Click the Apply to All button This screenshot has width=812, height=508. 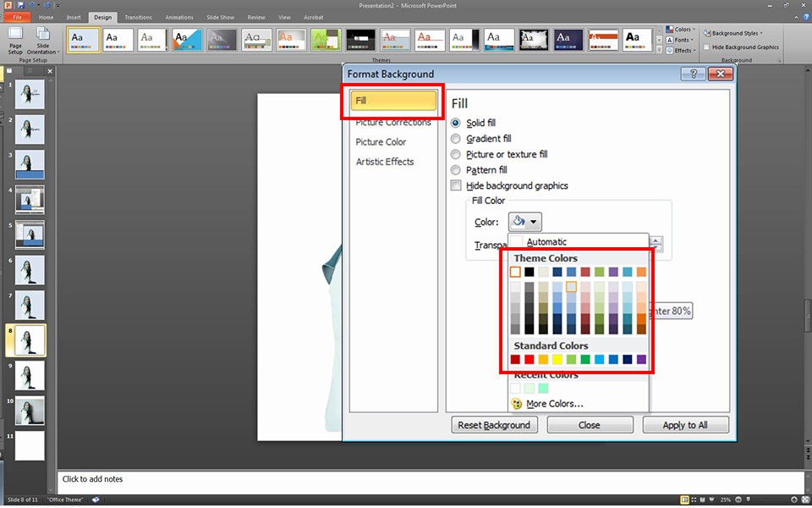685,425
